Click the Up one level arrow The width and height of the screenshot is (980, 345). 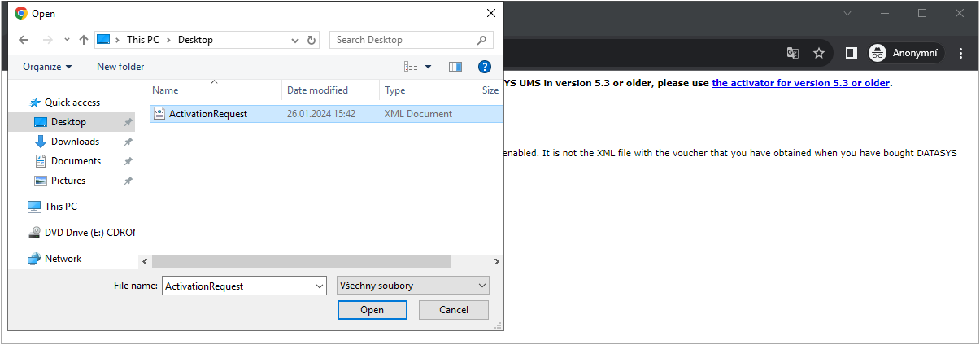click(x=84, y=40)
